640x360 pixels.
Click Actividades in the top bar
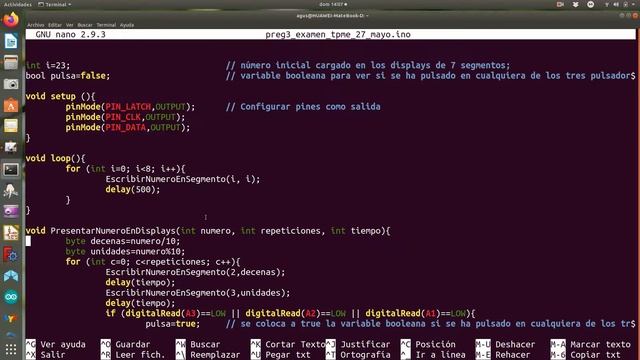18,4
